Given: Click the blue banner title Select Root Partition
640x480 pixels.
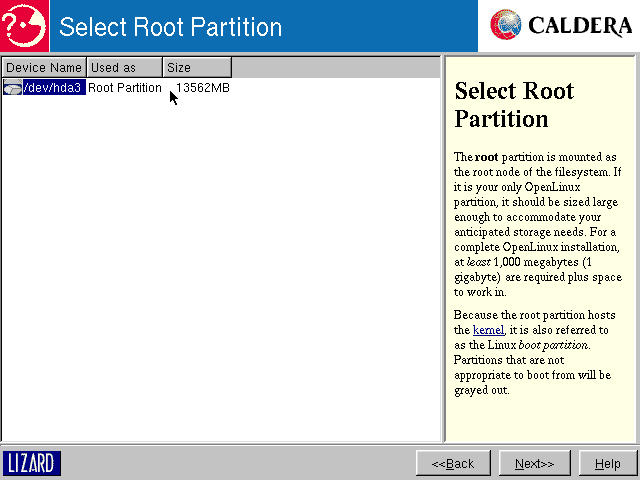Looking at the screenshot, I should click(x=170, y=26).
